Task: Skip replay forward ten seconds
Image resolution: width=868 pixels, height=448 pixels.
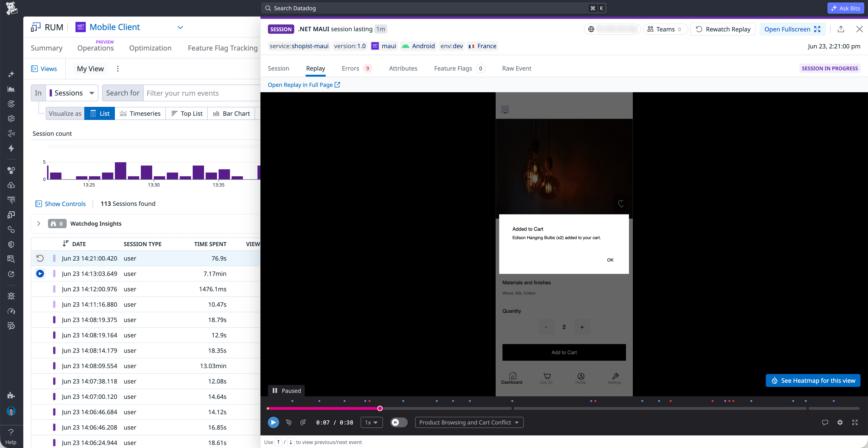Action: click(303, 422)
